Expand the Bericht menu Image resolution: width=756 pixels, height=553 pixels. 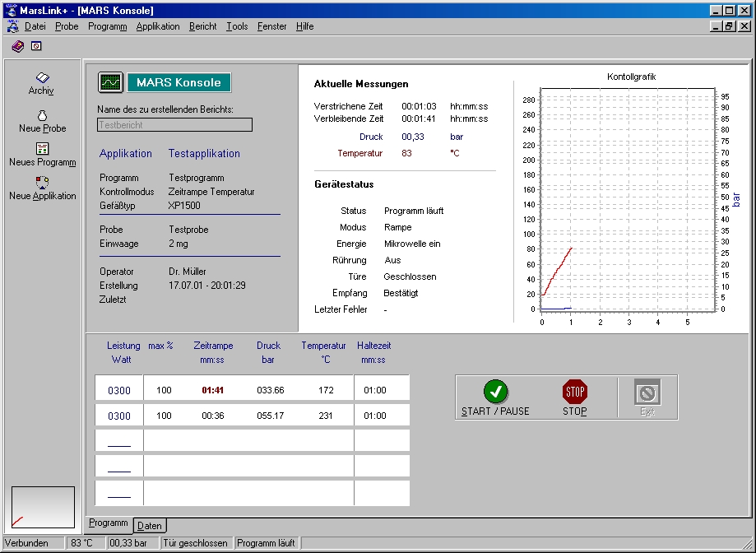(x=202, y=26)
